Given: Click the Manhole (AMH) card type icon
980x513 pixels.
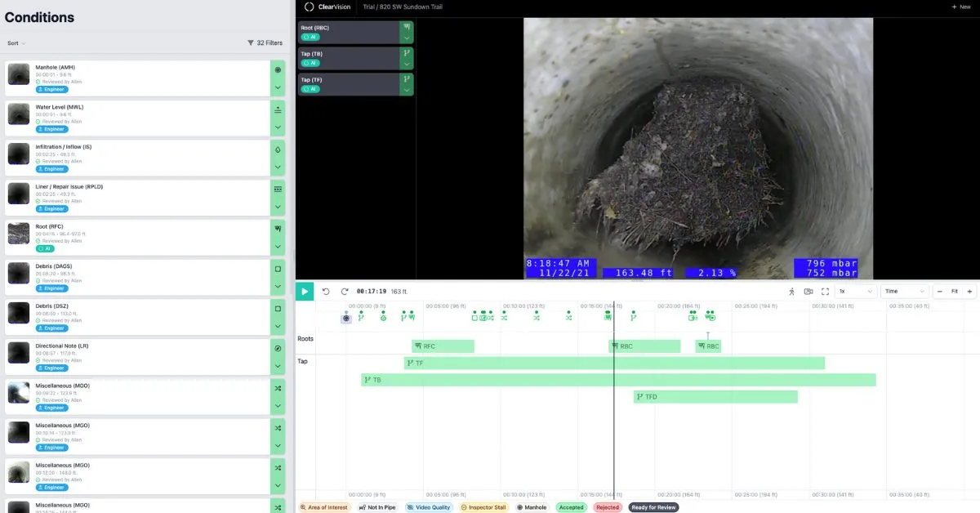Looking at the screenshot, I should 278,70.
